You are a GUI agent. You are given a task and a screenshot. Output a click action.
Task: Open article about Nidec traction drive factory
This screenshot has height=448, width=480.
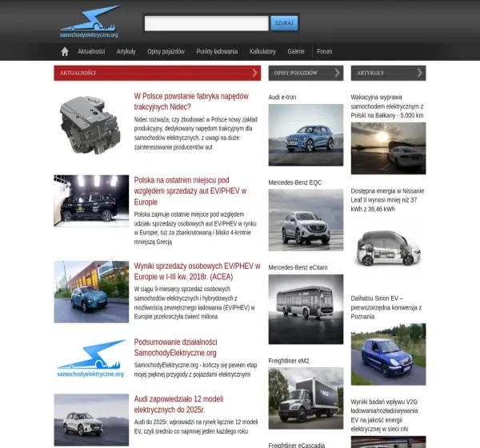pos(191,102)
